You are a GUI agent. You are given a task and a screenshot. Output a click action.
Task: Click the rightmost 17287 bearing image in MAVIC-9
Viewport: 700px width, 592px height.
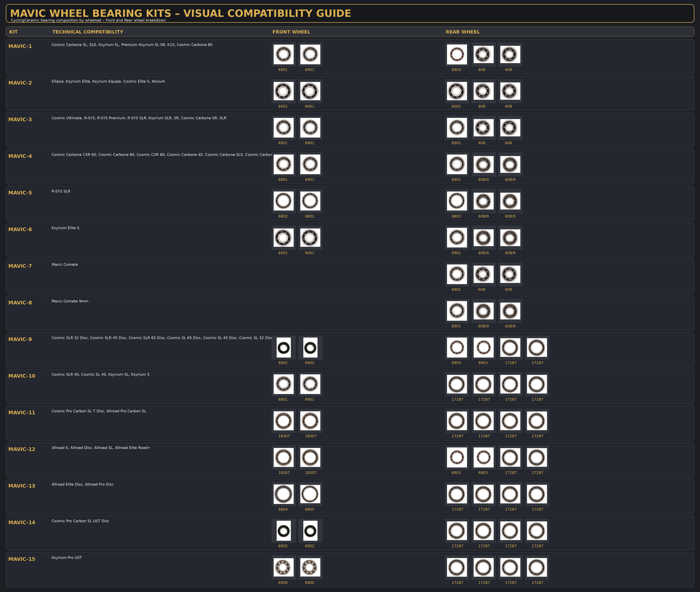tap(537, 347)
